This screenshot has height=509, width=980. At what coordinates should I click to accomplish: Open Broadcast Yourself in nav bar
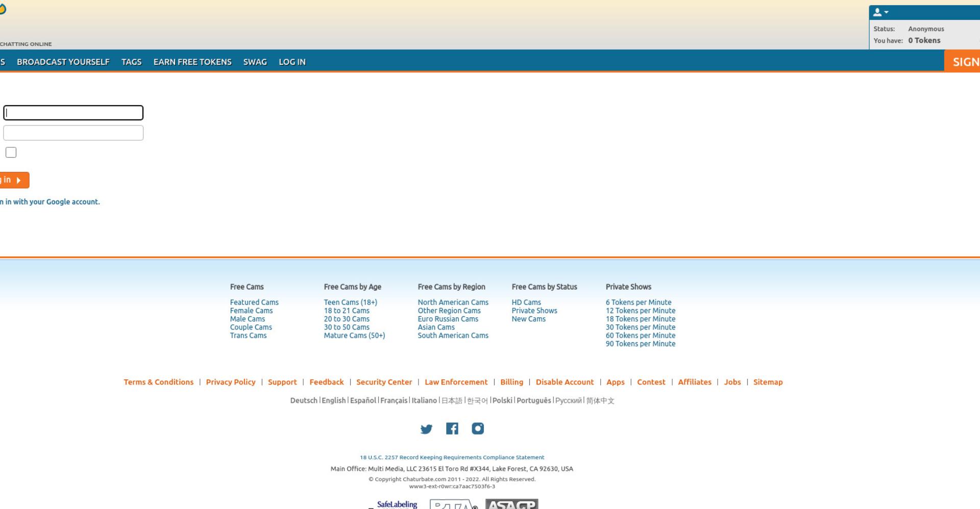pyautogui.click(x=63, y=62)
